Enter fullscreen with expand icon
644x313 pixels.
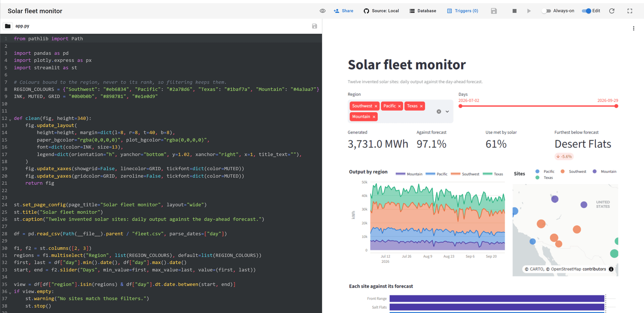pyautogui.click(x=630, y=11)
